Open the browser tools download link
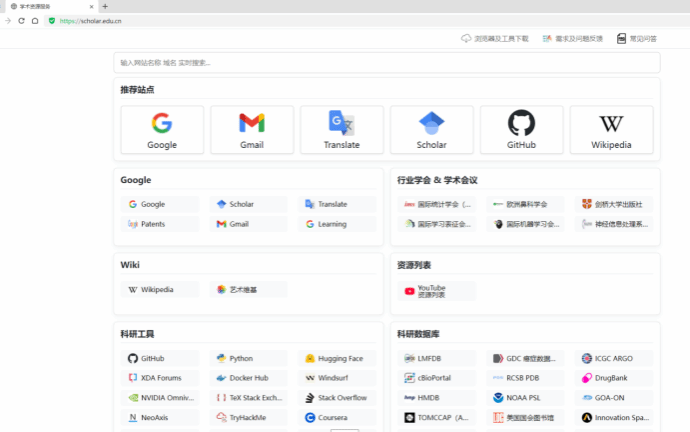Image resolution: width=690 pixels, height=432 pixels. pyautogui.click(x=495, y=39)
